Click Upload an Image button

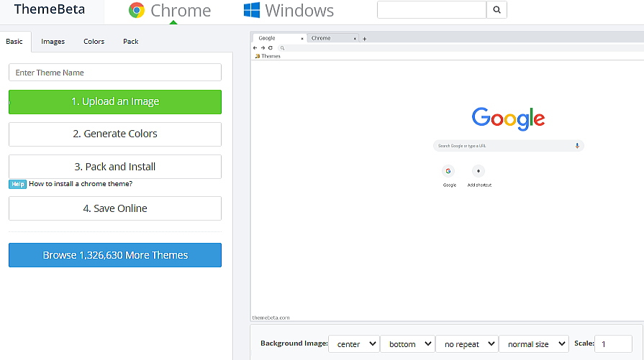(x=115, y=102)
